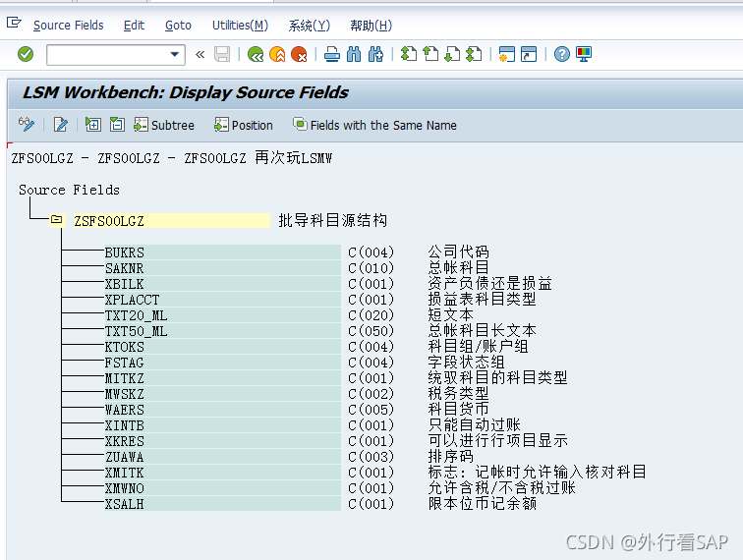
Task: Select the XPLACCT field row
Action: click(223, 300)
